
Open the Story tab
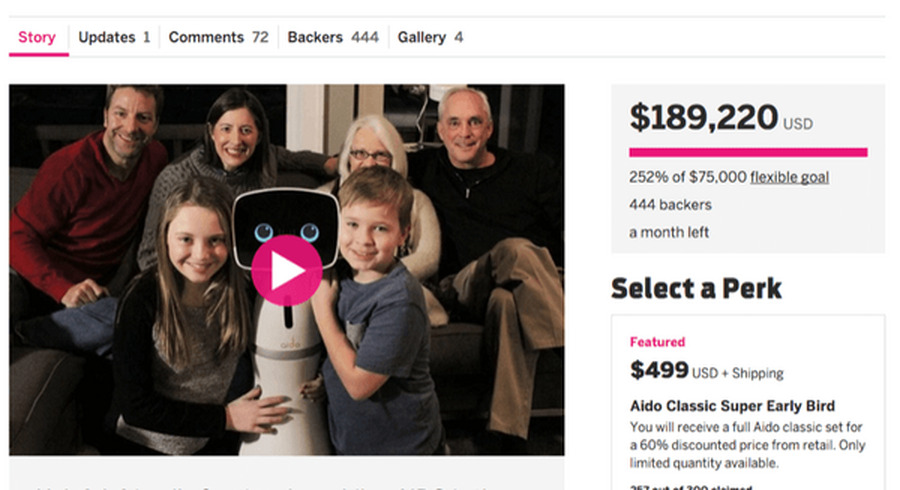click(37, 38)
